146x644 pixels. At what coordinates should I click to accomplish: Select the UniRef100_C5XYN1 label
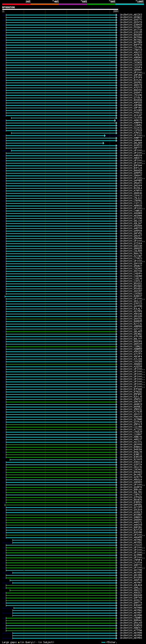[x=131, y=48]
